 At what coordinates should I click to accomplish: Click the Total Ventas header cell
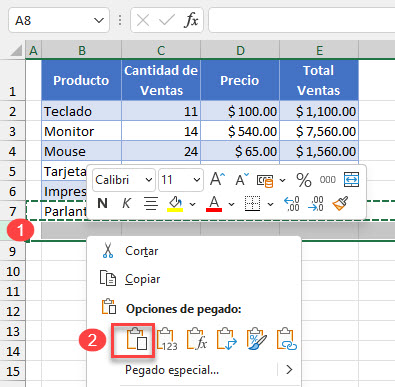(319, 80)
